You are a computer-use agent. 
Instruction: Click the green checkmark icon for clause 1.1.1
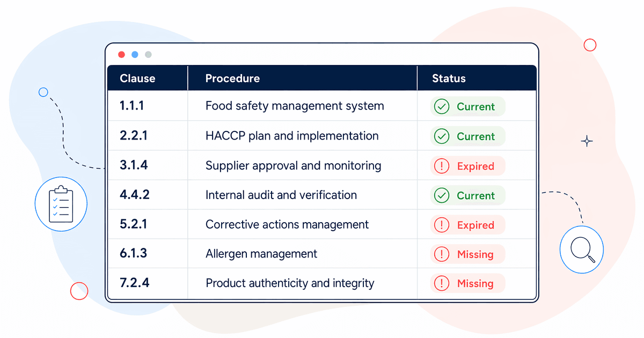click(441, 107)
